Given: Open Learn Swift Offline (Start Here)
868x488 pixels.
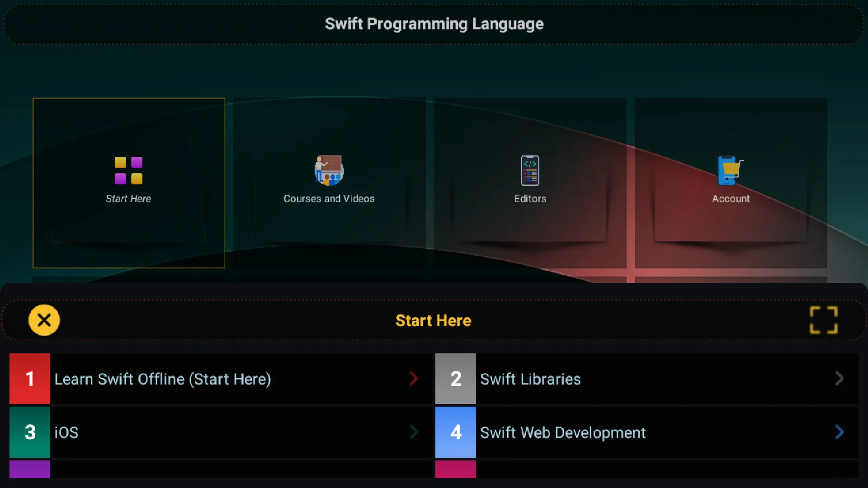Looking at the screenshot, I should point(221,379).
